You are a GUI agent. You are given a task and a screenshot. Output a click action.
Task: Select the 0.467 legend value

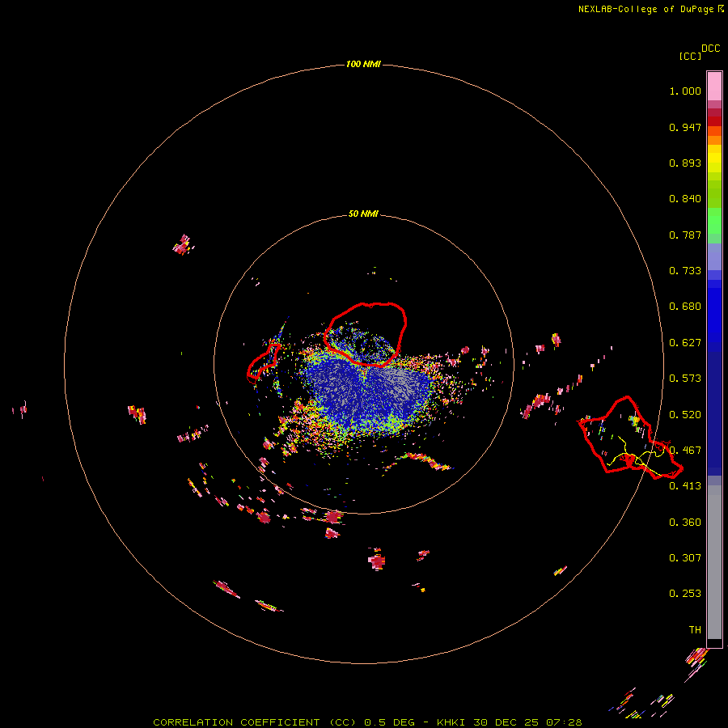[685, 451]
